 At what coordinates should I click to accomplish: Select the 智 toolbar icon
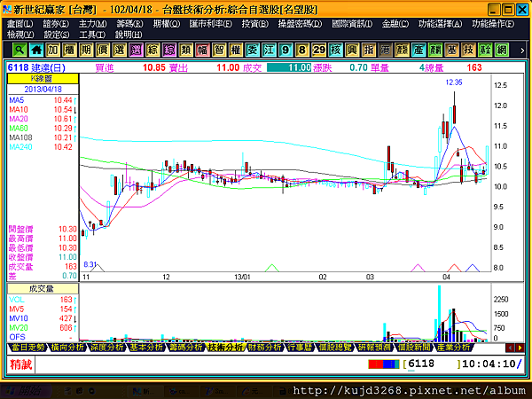click(219, 51)
